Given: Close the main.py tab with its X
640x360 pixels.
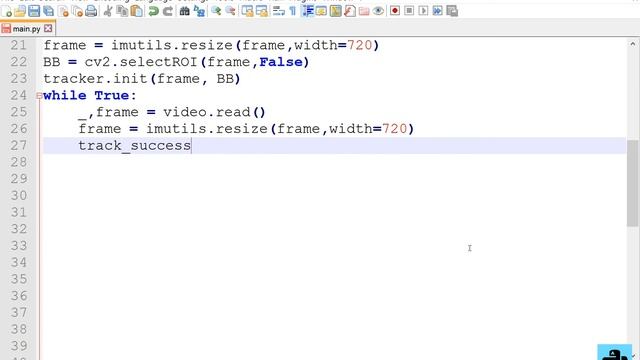Looking at the screenshot, I should coord(48,29).
